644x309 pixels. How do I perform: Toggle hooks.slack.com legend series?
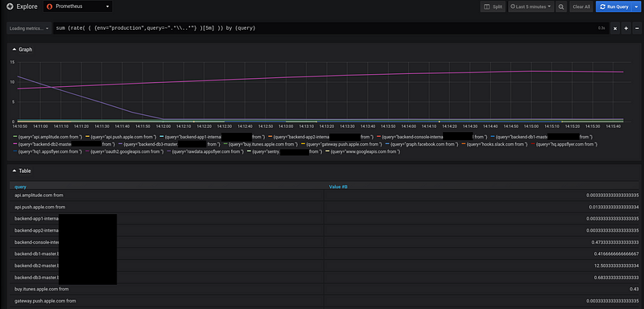coord(494,145)
